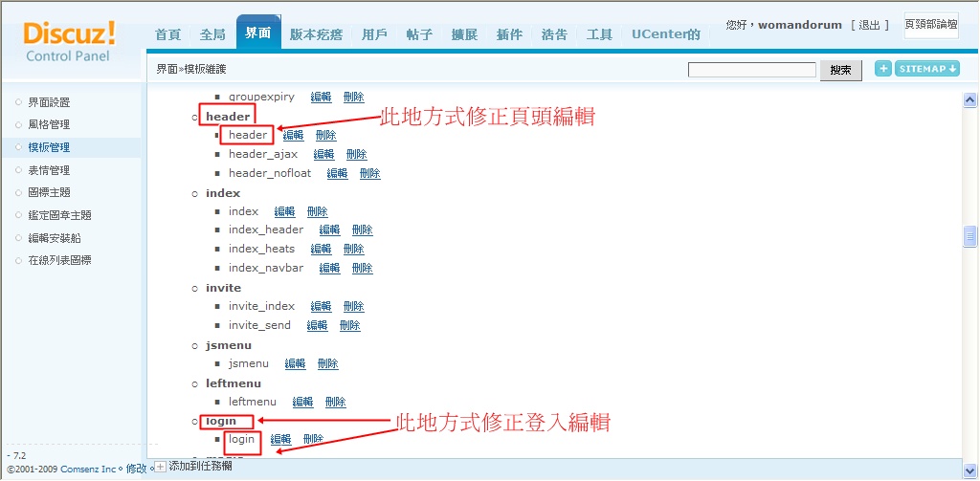Edit the login template via 編輯
980x481 pixels.
(280, 439)
